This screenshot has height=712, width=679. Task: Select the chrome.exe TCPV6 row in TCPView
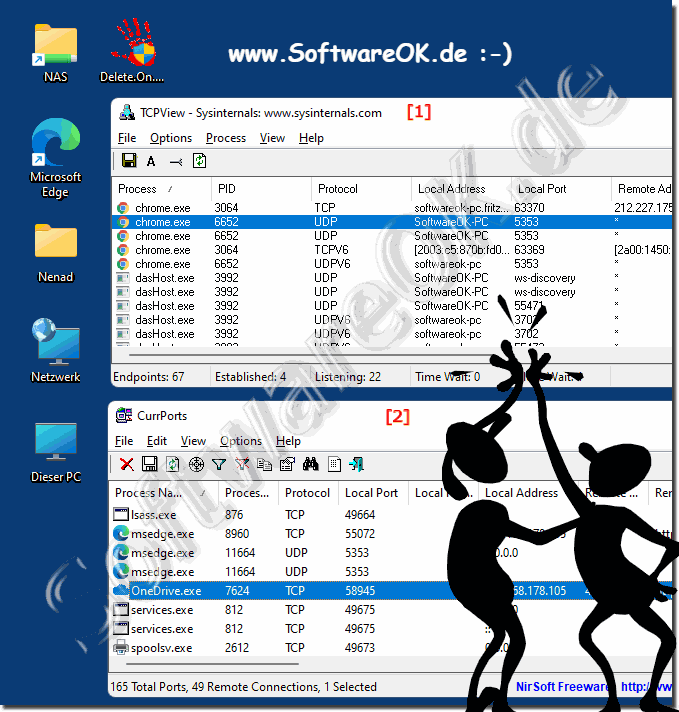(392, 250)
